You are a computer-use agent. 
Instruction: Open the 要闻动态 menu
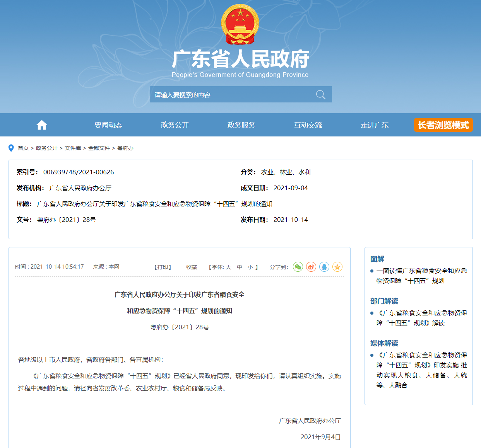tap(108, 125)
